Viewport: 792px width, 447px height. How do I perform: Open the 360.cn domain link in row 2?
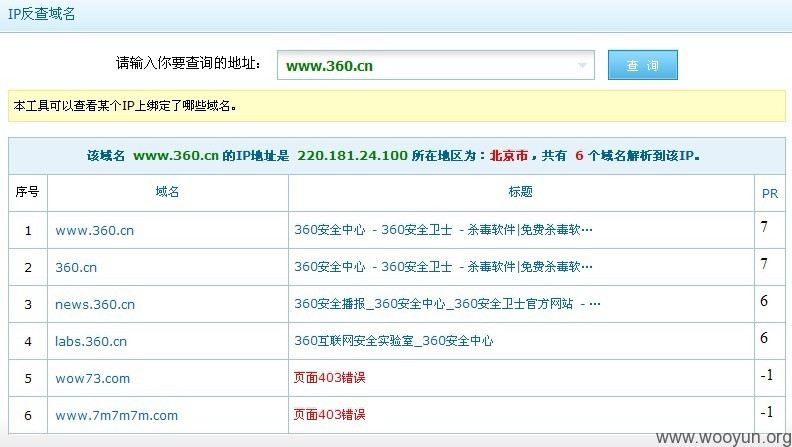(x=76, y=267)
